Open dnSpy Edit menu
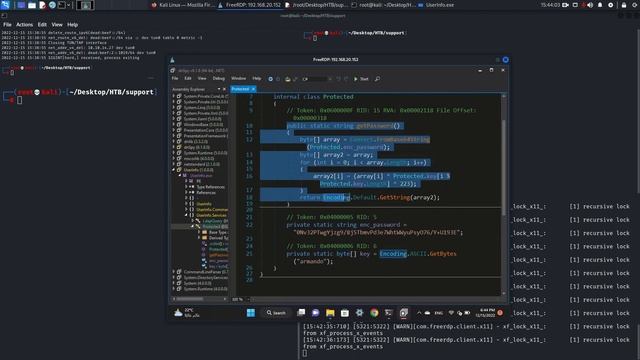The image size is (640, 360). pos(188,78)
